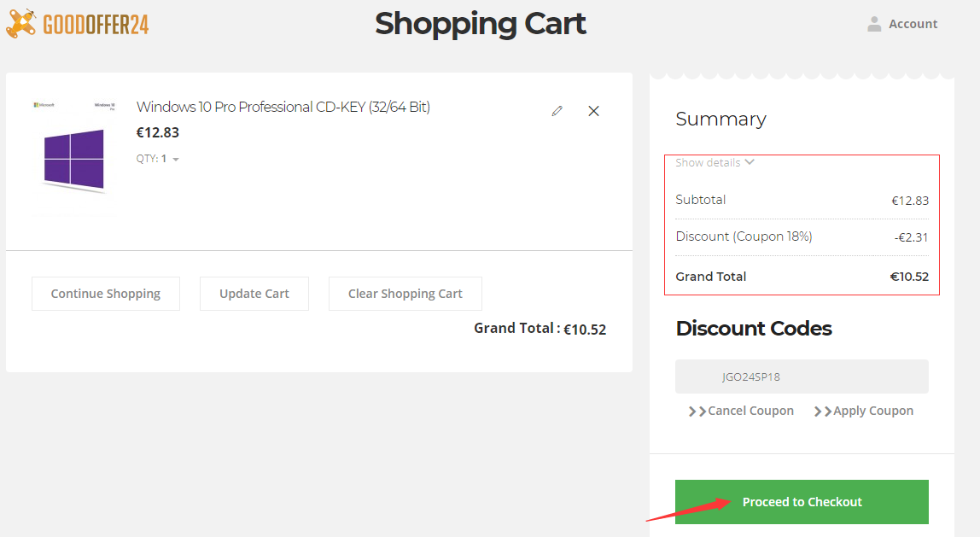980x537 pixels.
Task: Select the Subtotal amount €12.83
Action: [910, 201]
